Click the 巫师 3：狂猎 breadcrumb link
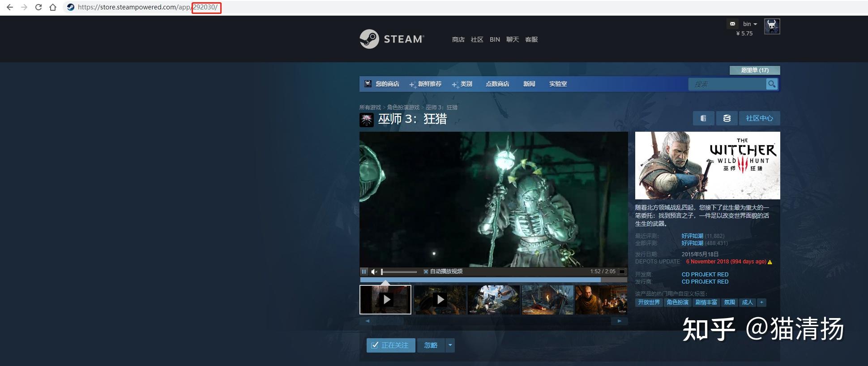868x366 pixels. coord(441,108)
